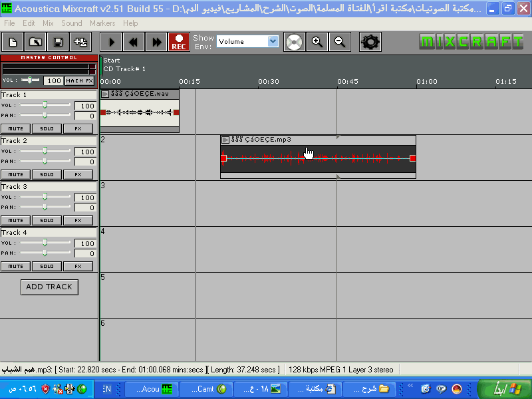Click the New Project toolbar icon
532x399 pixels.
pos(13,42)
